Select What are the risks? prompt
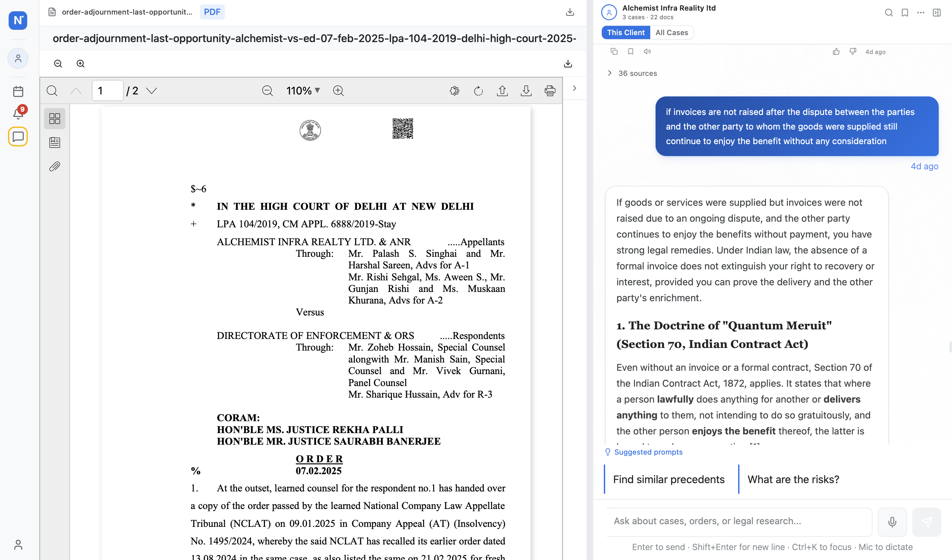 [x=793, y=479]
